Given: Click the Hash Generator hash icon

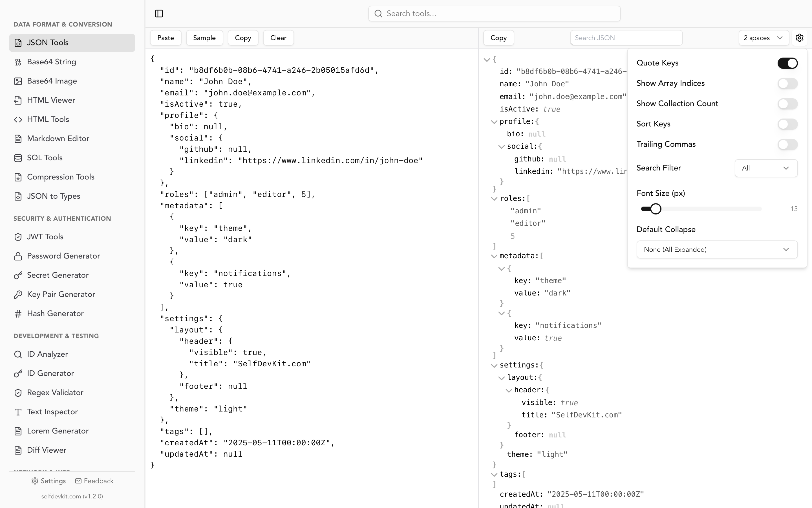Looking at the screenshot, I should point(18,314).
